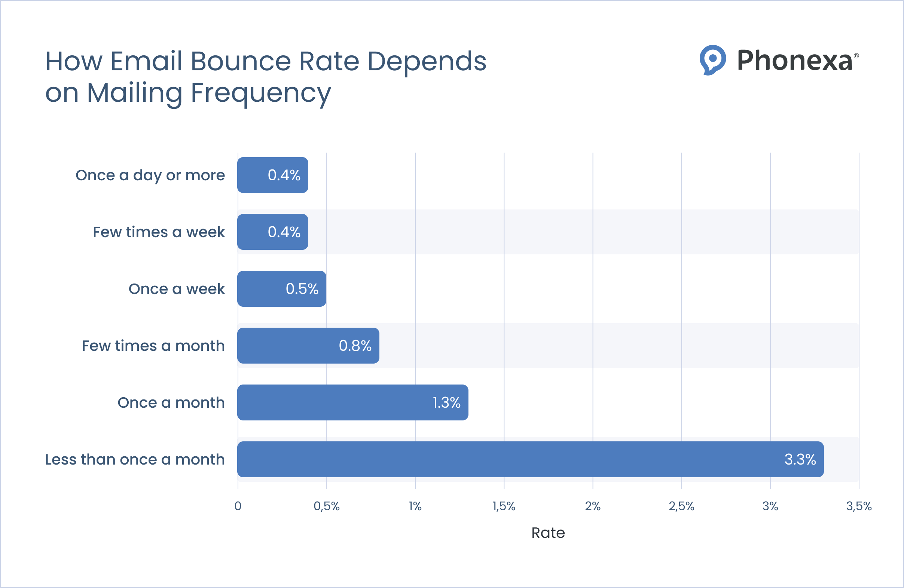The image size is (904, 588).
Task: Click the 3.3% value label
Action: [800, 460]
